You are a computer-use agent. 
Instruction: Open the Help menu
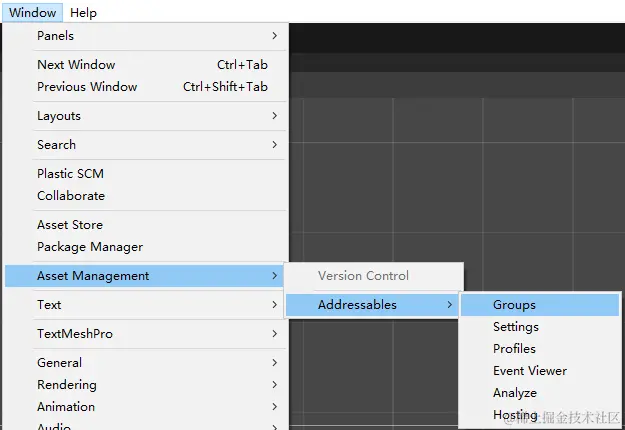click(83, 13)
